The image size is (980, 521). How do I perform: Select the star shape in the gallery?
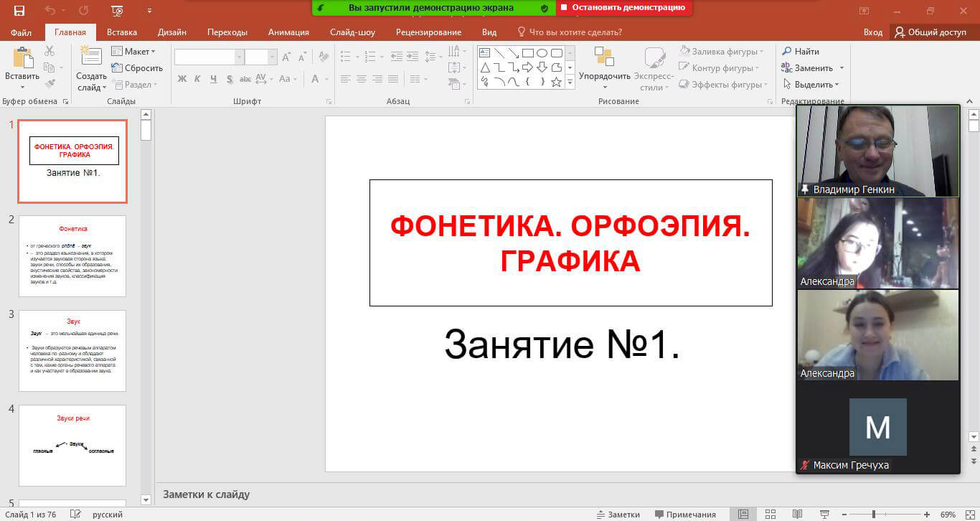point(556,82)
